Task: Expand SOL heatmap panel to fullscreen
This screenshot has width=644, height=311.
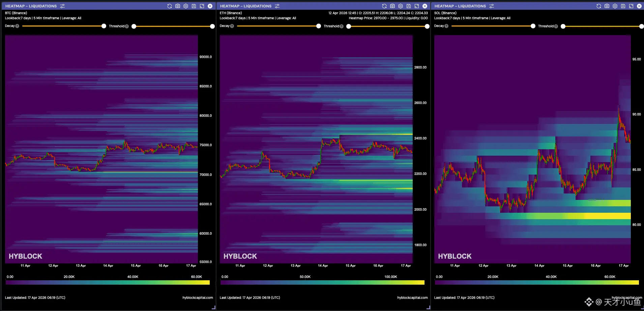Action: pos(631,6)
